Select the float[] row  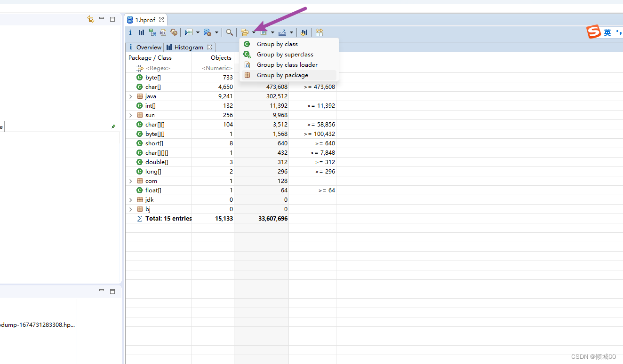[231, 190]
